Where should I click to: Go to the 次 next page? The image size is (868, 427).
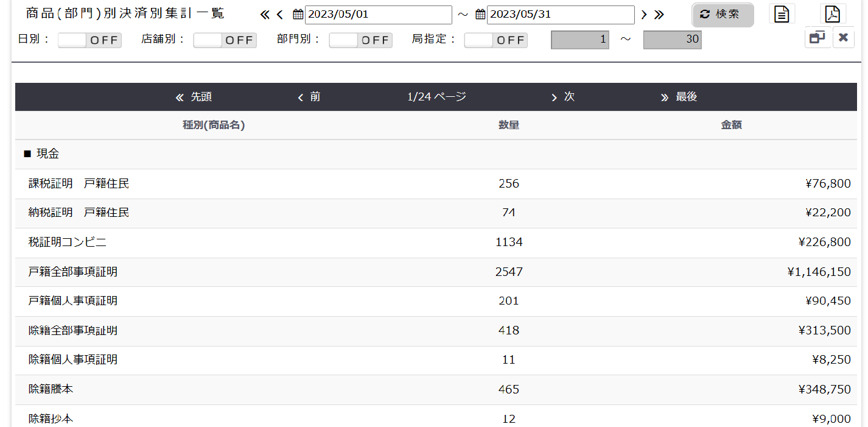click(563, 97)
